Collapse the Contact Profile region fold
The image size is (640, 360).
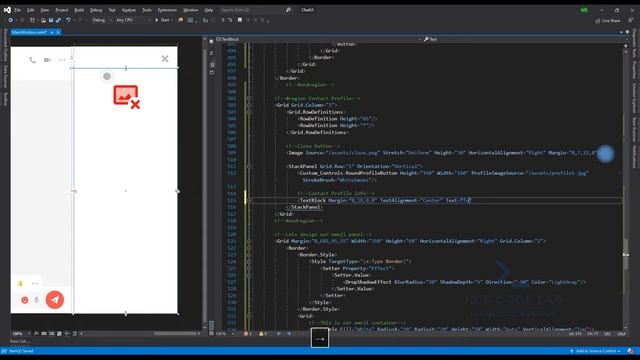[249, 98]
